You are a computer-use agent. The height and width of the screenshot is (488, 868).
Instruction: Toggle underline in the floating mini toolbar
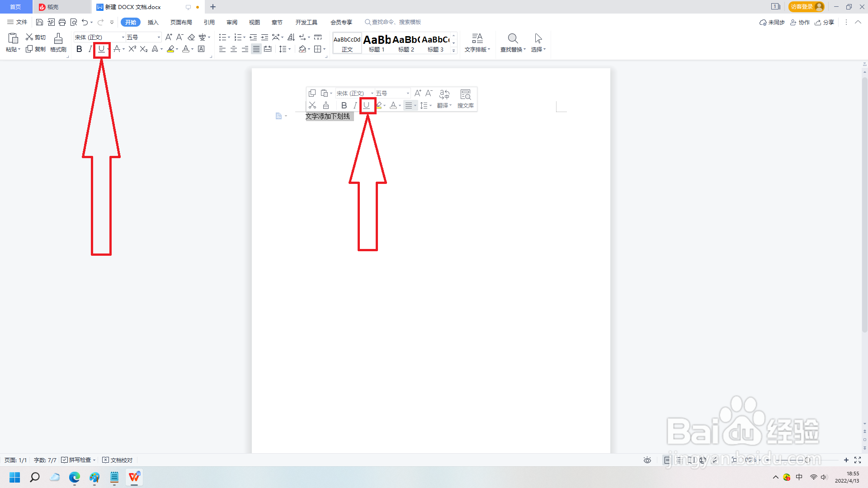click(367, 105)
